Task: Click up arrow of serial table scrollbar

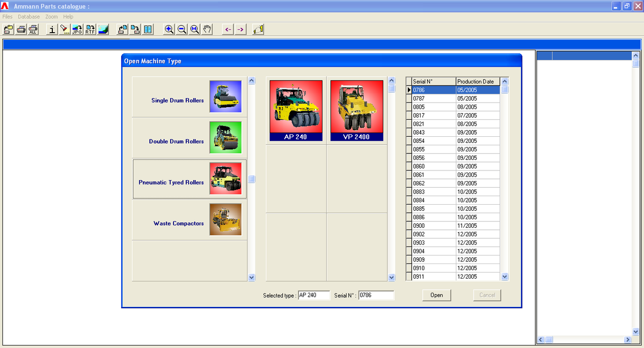Action: click(x=505, y=81)
